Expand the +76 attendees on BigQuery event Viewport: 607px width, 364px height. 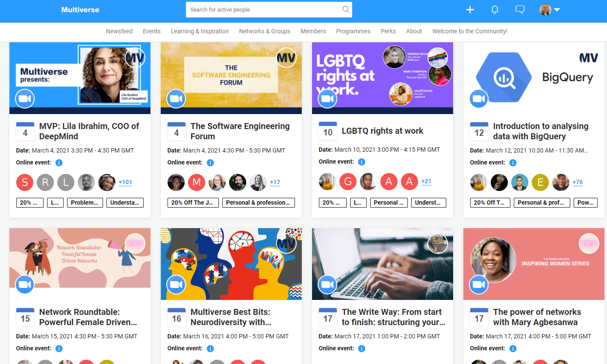tap(578, 182)
